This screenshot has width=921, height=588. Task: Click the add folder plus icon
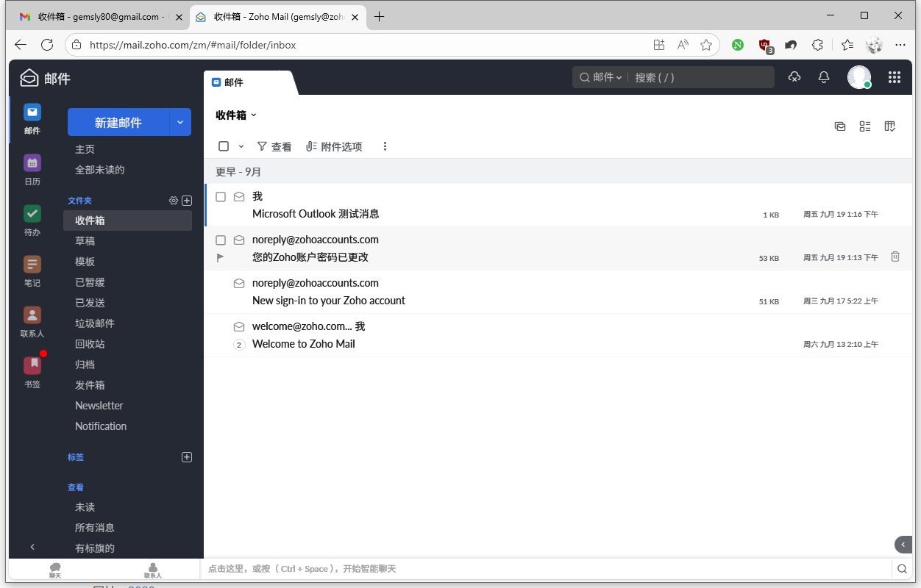pyautogui.click(x=187, y=201)
